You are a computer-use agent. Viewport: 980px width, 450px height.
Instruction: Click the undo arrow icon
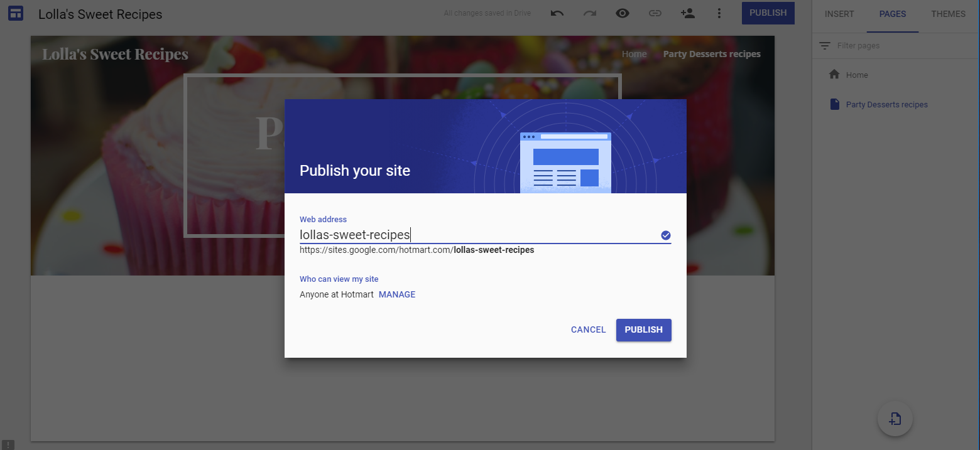tap(557, 13)
